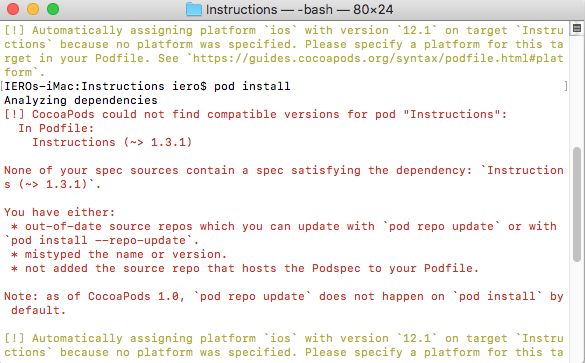585x363 pixels.
Task: Click the 'out-of-date source repos' bullet line
Action: (284, 226)
